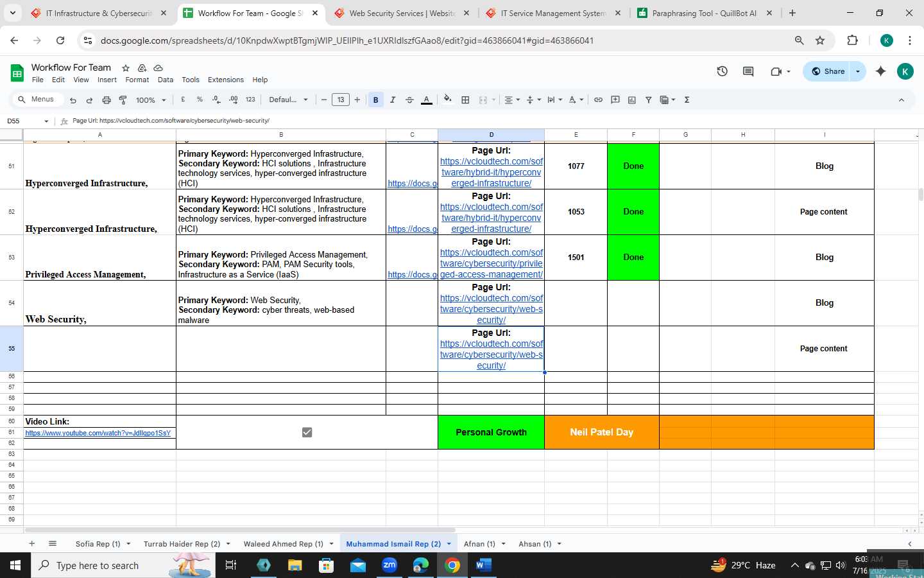This screenshot has width=924, height=578.
Task: Redo the last action in toolbar
Action: coord(89,100)
